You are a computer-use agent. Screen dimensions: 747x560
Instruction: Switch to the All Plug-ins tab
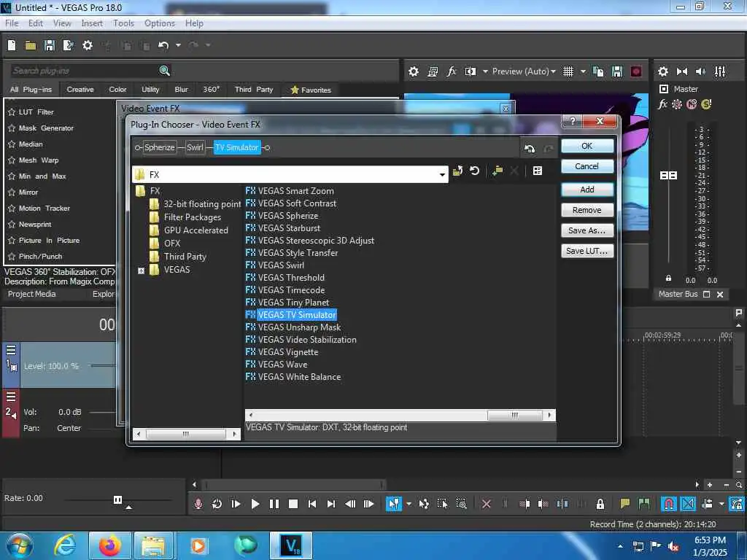tap(31, 90)
